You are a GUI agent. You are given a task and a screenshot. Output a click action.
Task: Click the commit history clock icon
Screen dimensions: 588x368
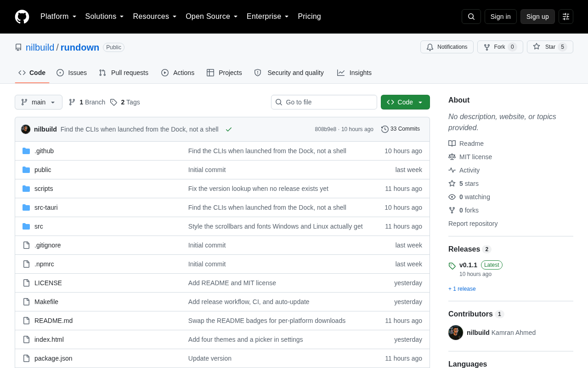pyautogui.click(x=385, y=129)
